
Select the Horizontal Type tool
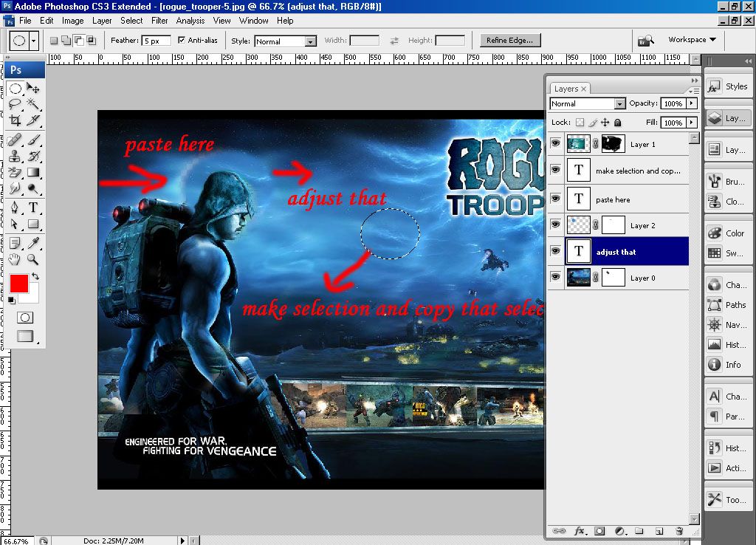tap(32, 208)
